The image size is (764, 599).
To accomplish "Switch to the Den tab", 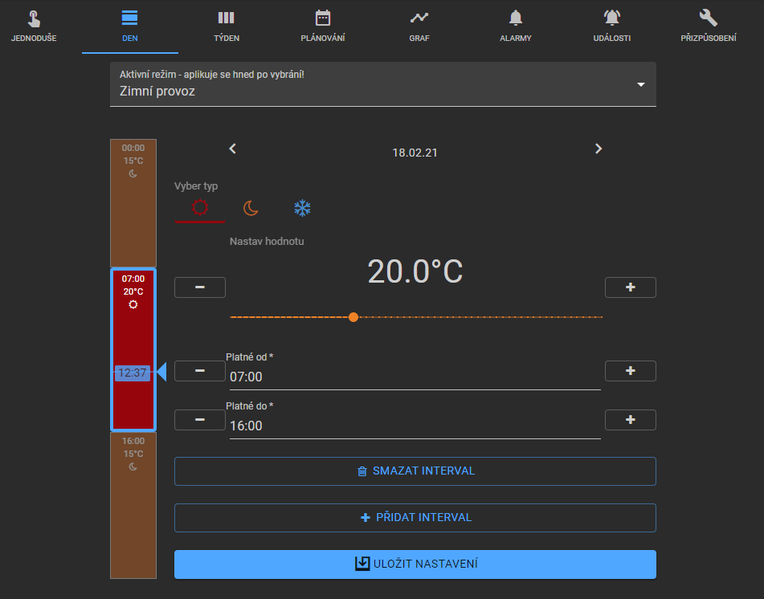I will pyautogui.click(x=130, y=27).
